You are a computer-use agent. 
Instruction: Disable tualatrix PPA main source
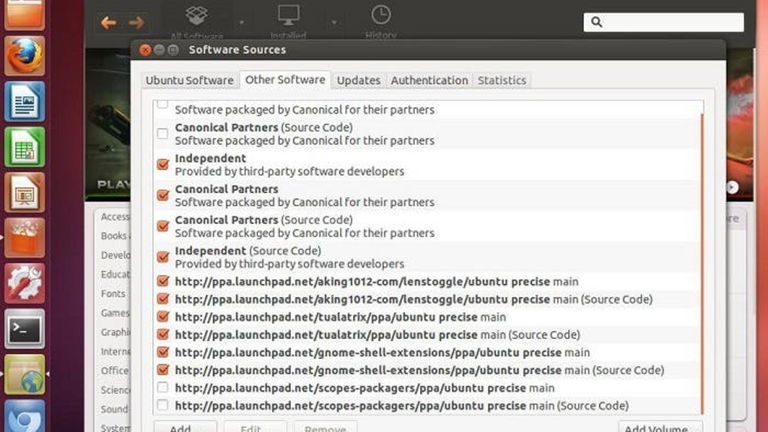point(163,317)
